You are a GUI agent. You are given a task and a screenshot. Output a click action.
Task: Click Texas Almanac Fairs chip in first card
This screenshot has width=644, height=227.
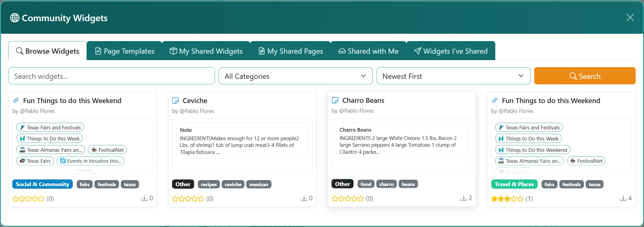click(51, 150)
